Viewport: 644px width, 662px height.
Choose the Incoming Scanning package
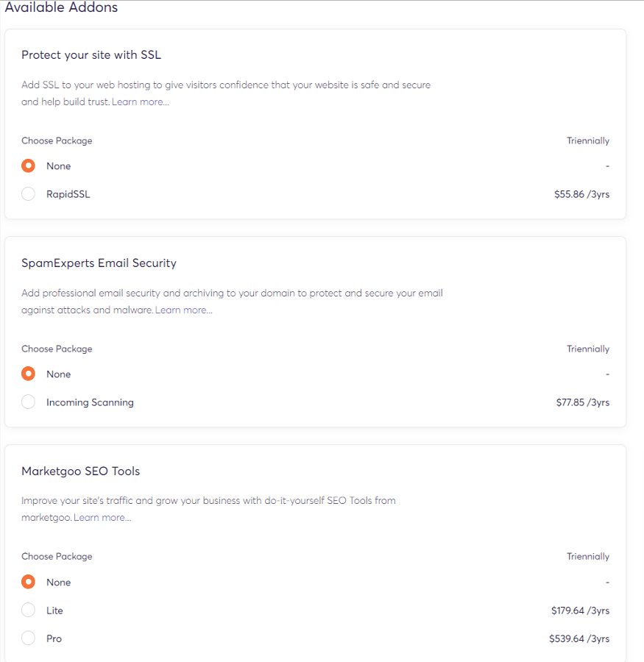click(x=28, y=402)
